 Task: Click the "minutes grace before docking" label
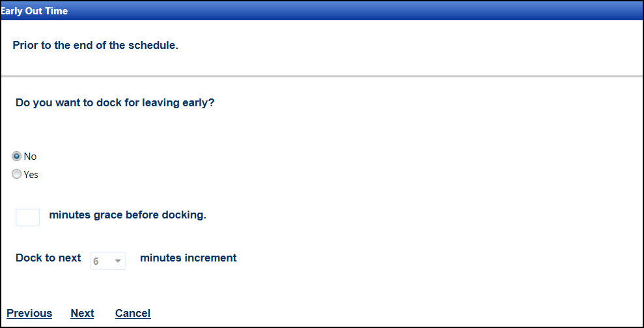(128, 215)
